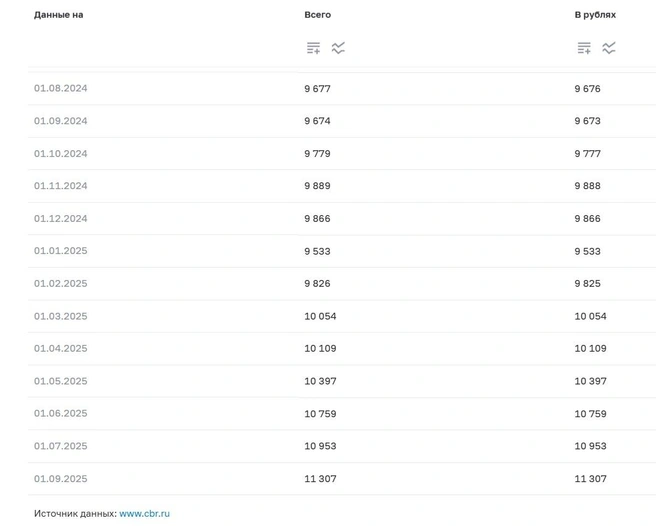Select the 01.08.2024 date row
The height and width of the screenshot is (526, 656).
click(342, 89)
